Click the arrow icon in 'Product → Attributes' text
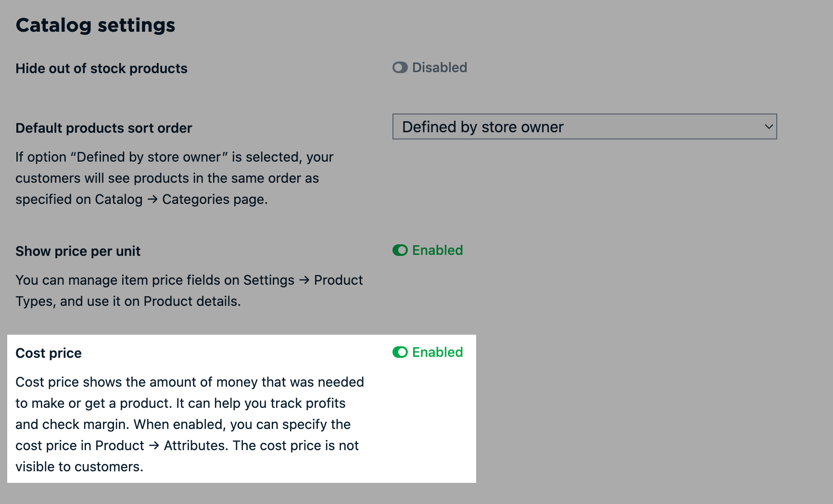The width and height of the screenshot is (833, 504). tap(154, 445)
